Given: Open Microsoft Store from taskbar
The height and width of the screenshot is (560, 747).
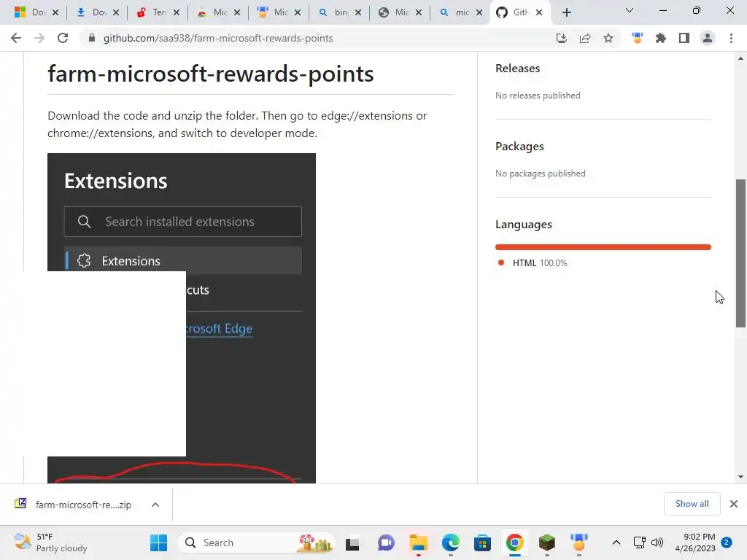Looking at the screenshot, I should 483,542.
